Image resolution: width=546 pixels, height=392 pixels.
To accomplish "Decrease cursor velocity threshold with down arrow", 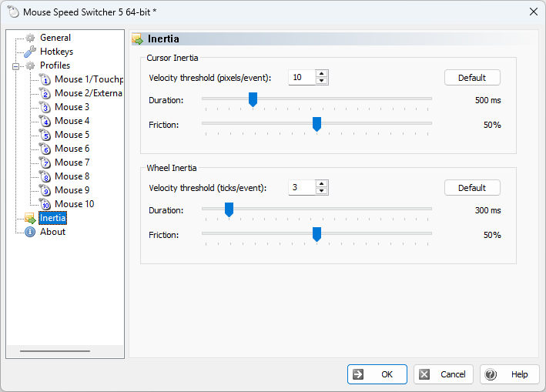I will click(x=322, y=81).
